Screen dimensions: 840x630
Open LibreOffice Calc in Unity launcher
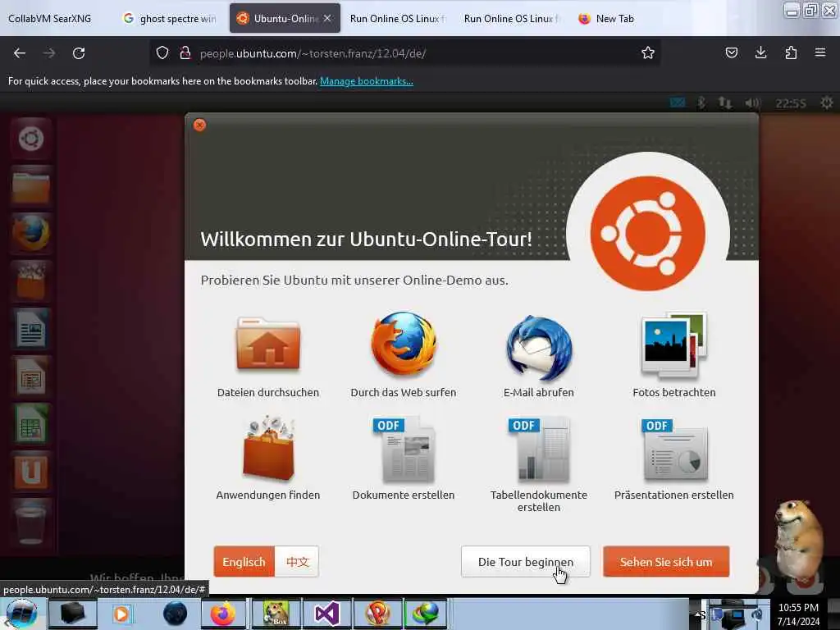30,423
